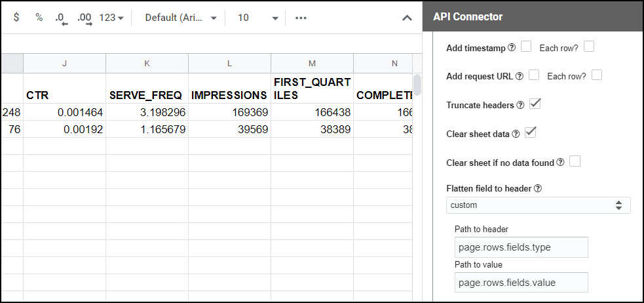Select column N header
This screenshot has height=303, width=644.
coord(383,64)
